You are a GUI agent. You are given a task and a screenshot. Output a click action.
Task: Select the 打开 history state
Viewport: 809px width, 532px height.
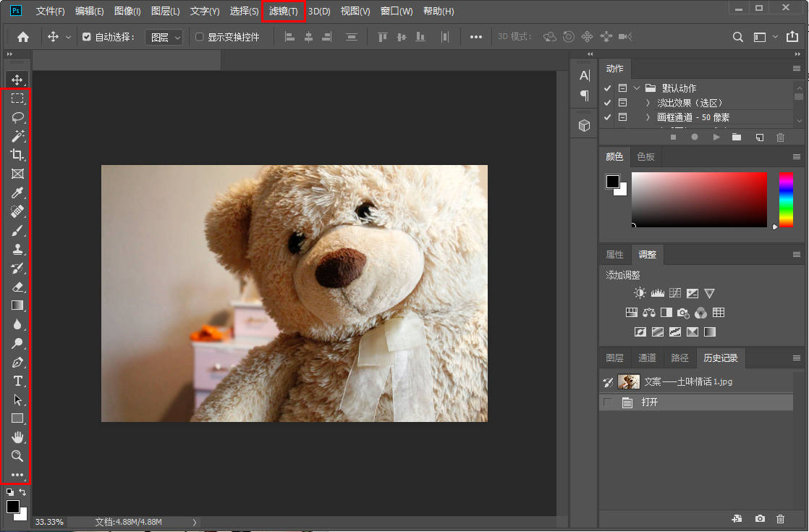[649, 402]
